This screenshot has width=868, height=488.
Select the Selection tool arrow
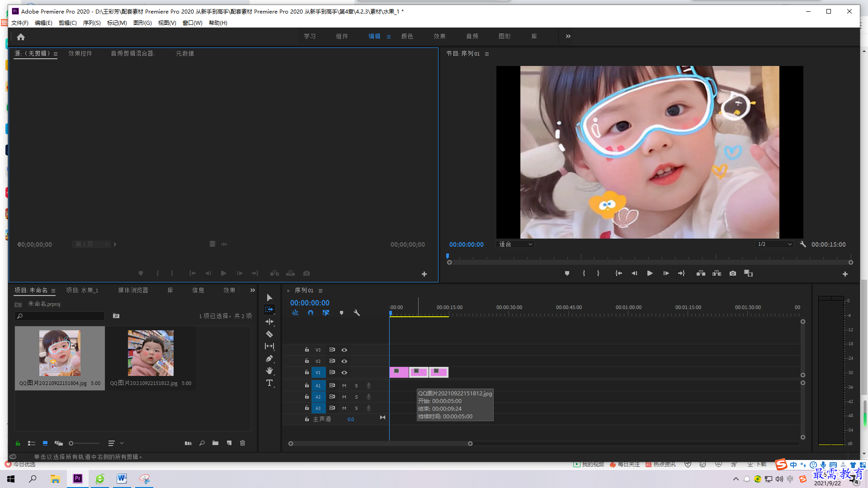coord(269,297)
